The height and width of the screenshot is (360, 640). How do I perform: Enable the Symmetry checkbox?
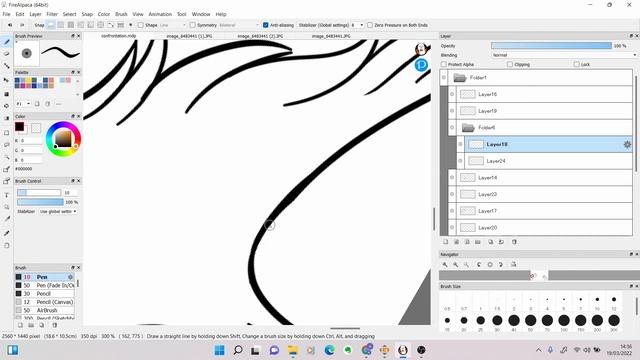[x=193, y=25]
